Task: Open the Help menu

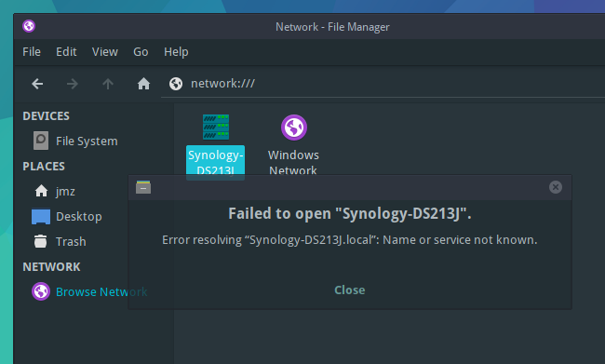Action: tap(176, 52)
